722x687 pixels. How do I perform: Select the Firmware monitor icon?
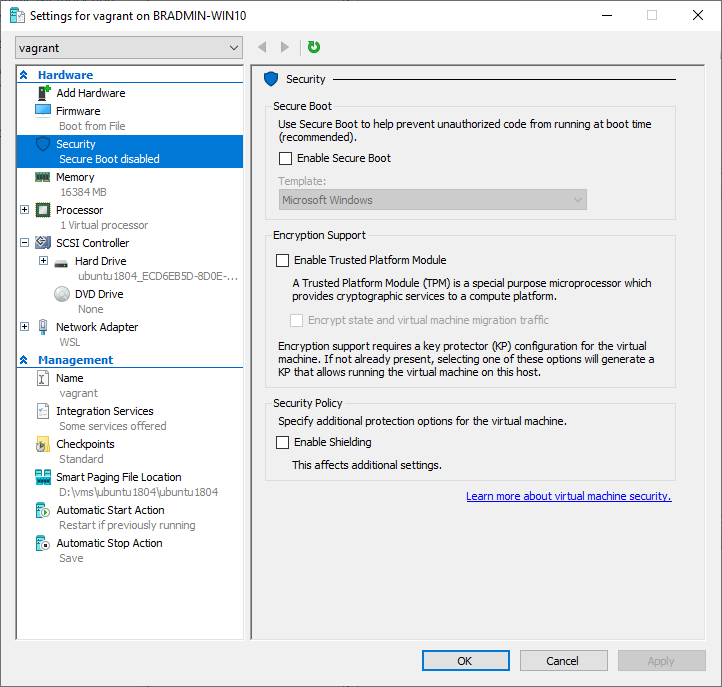pyautogui.click(x=43, y=111)
